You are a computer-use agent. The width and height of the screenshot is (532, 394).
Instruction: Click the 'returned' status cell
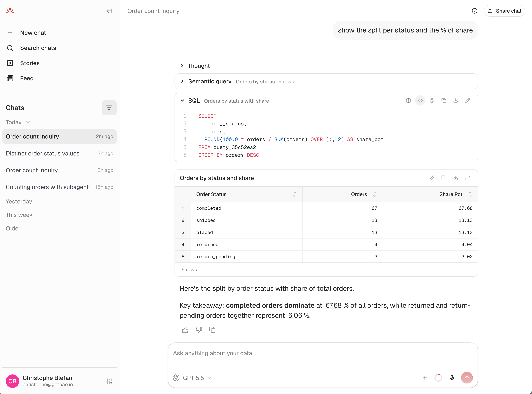(247, 245)
